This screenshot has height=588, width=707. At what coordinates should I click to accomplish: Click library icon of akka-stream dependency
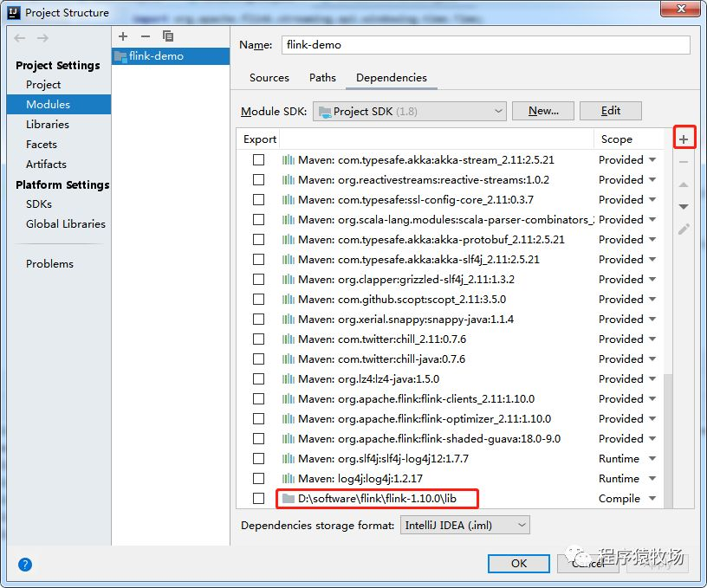[x=289, y=160]
